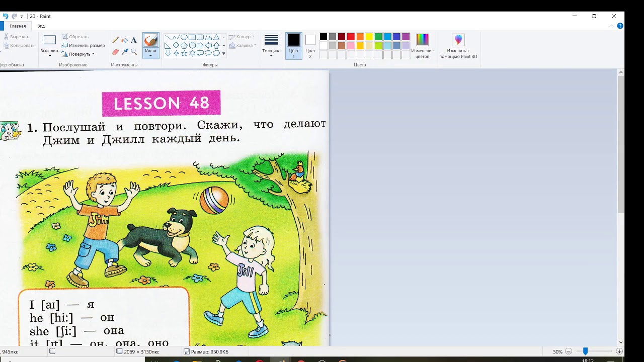Select the Pencil tool
Screen dimensions: 644x362
(115, 40)
